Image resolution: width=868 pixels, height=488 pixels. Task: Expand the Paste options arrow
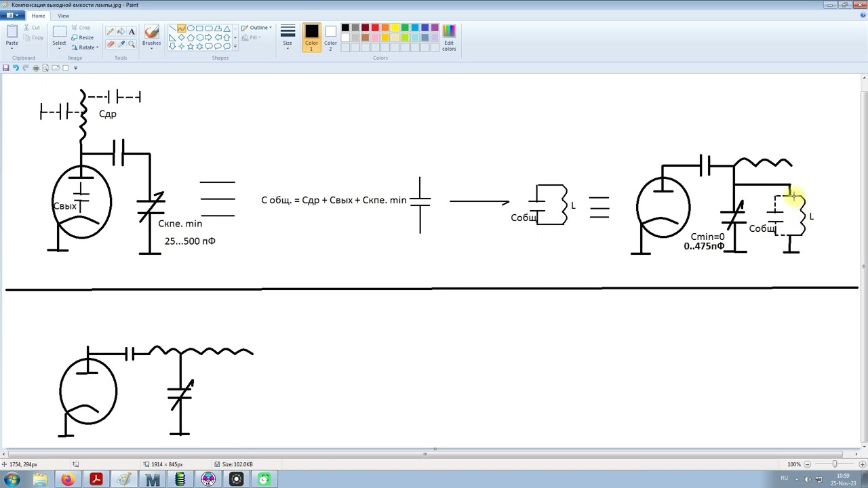coord(12,47)
